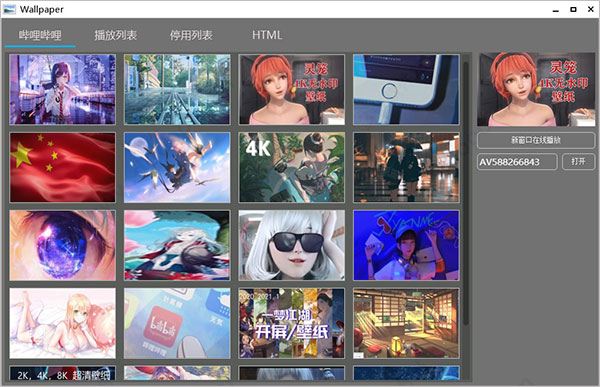Click the 新窗口在线播放 button

[536, 140]
